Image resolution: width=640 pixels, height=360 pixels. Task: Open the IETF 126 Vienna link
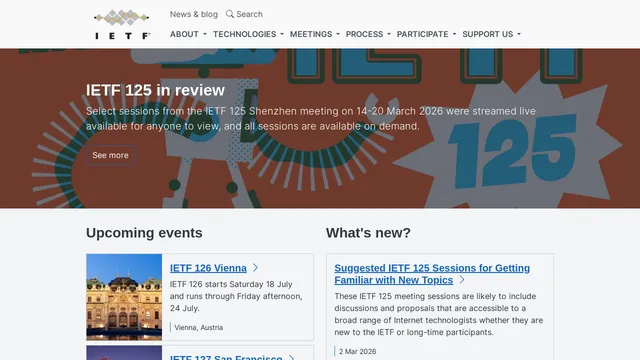point(208,268)
